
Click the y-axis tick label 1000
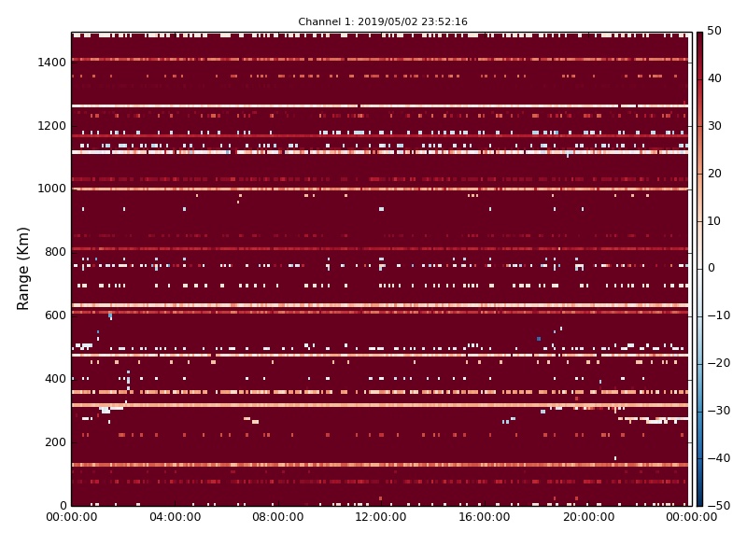[52, 189]
